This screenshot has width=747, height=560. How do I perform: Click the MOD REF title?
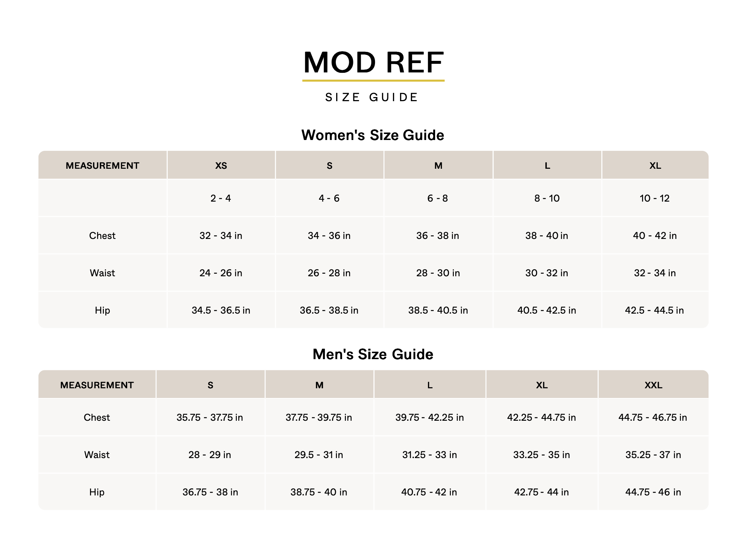(373, 62)
